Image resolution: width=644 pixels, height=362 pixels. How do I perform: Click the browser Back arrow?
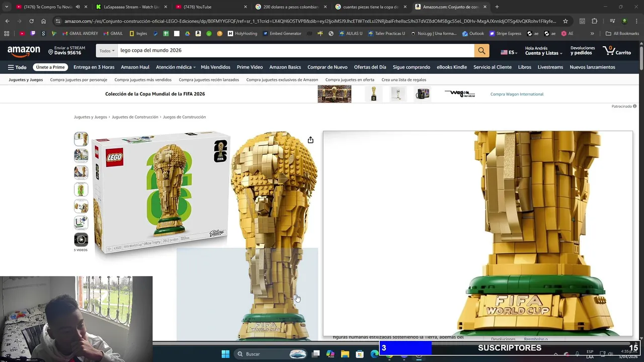tap(7, 21)
